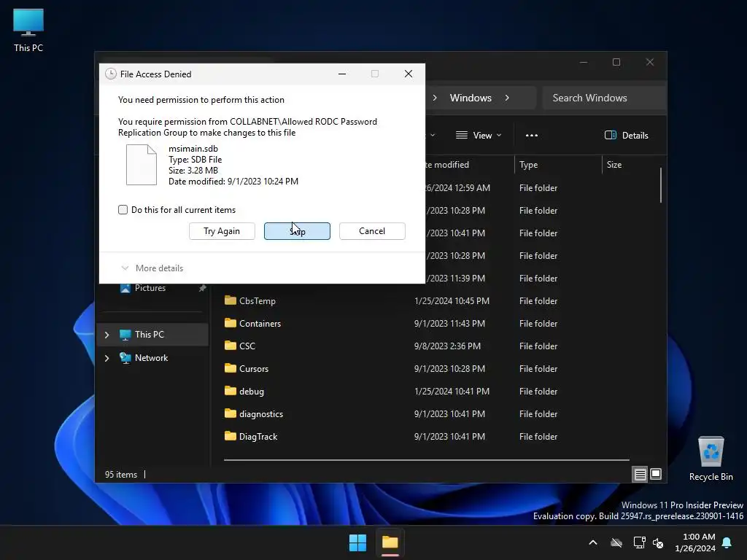Image resolution: width=747 pixels, height=560 pixels.
Task: Open the See more ellipsis menu
Action: [532, 135]
